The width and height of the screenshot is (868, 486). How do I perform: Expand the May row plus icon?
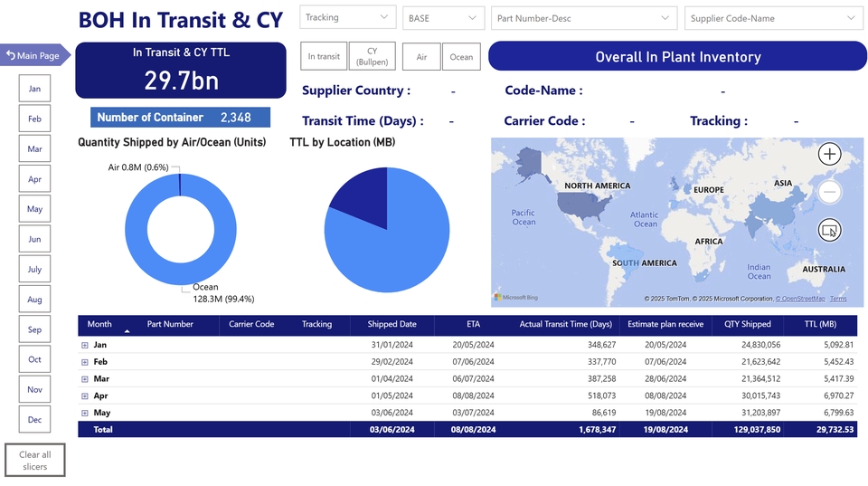[x=85, y=413]
